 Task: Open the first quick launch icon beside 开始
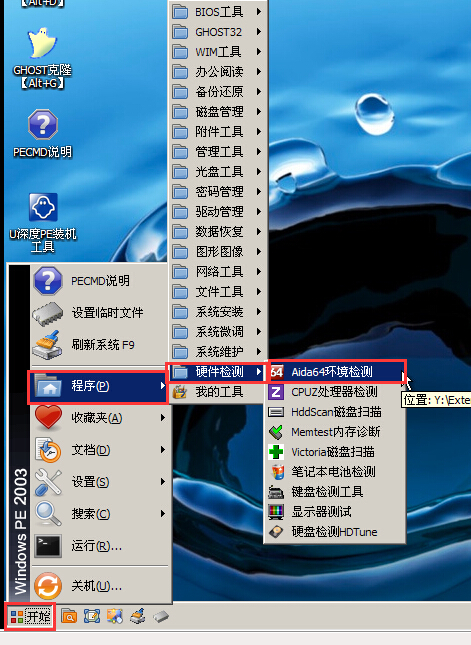click(x=69, y=616)
